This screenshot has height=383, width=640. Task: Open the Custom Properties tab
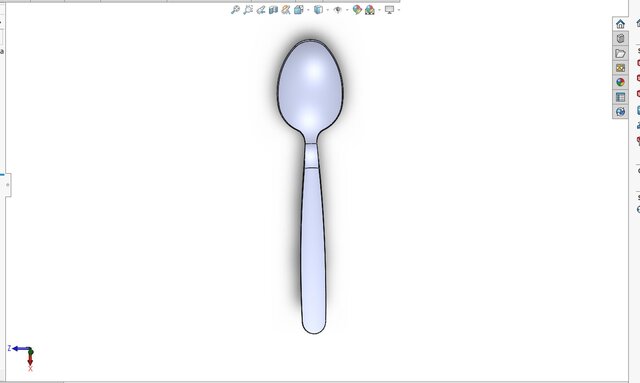click(x=620, y=97)
